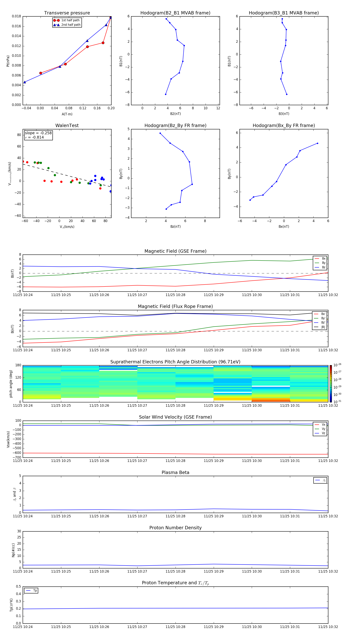Select "2nd half path" legend entry
Image resolution: width=351 pixels, height=644 pixels.
click(67, 25)
